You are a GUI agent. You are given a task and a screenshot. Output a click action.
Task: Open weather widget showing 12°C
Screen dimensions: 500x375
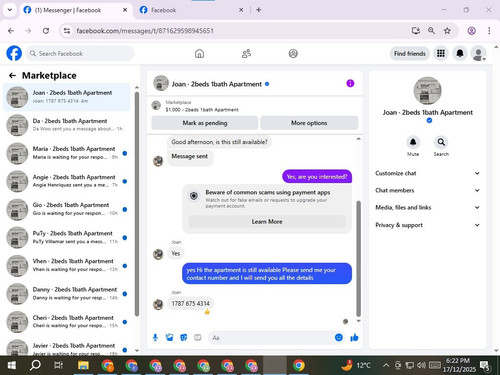[x=356, y=365]
